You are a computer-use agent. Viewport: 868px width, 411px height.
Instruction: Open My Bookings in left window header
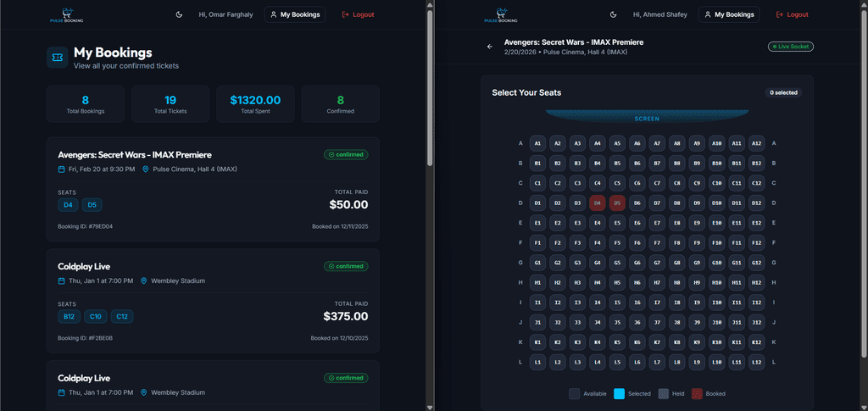[294, 14]
